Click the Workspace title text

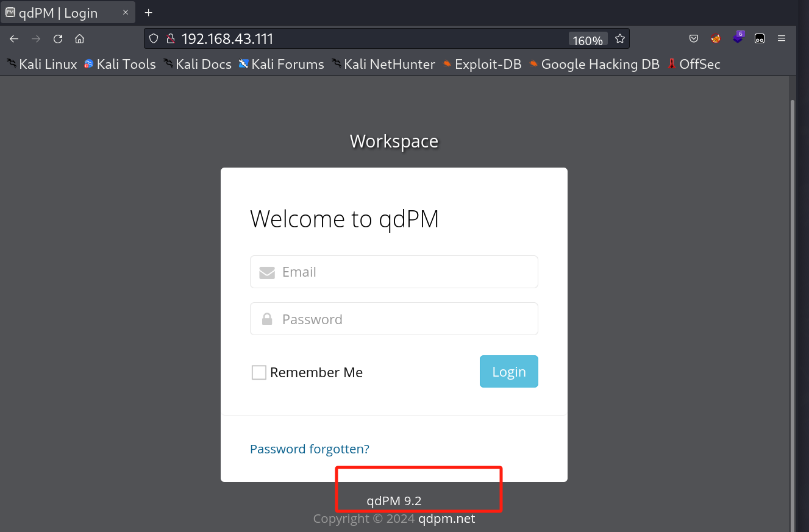click(x=394, y=141)
